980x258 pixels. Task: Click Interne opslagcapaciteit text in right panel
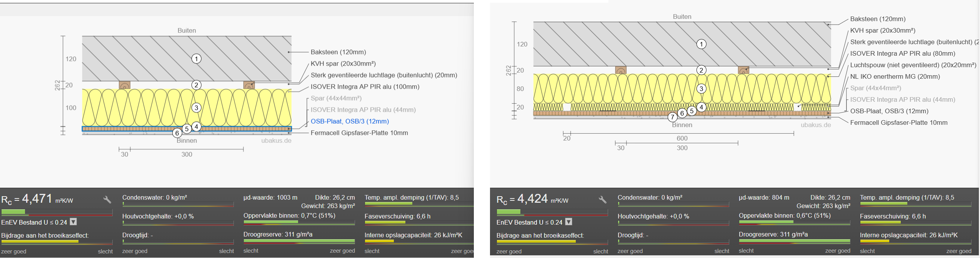pos(909,235)
